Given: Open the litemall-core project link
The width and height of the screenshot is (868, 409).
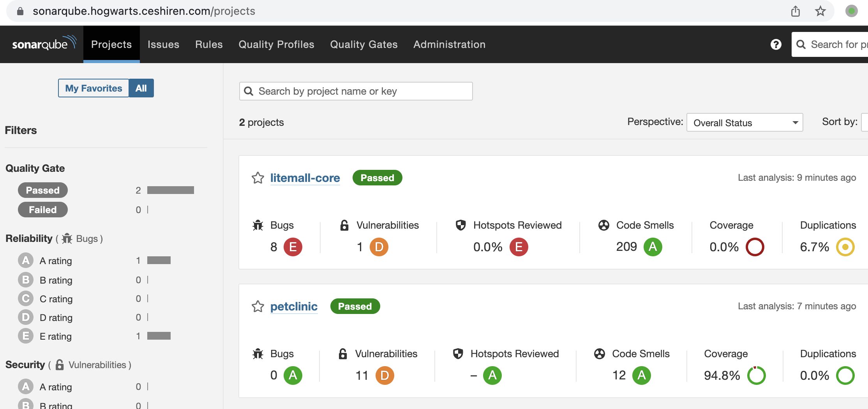Looking at the screenshot, I should [305, 178].
